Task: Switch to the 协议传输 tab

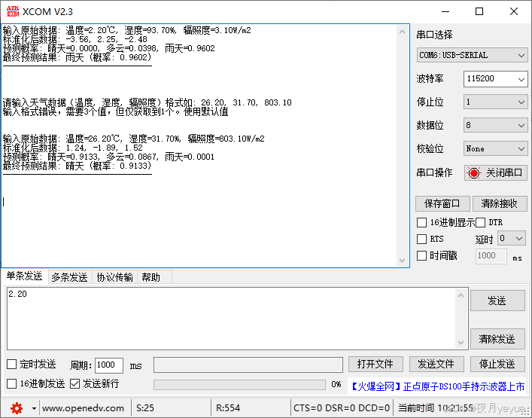Action: [x=114, y=277]
